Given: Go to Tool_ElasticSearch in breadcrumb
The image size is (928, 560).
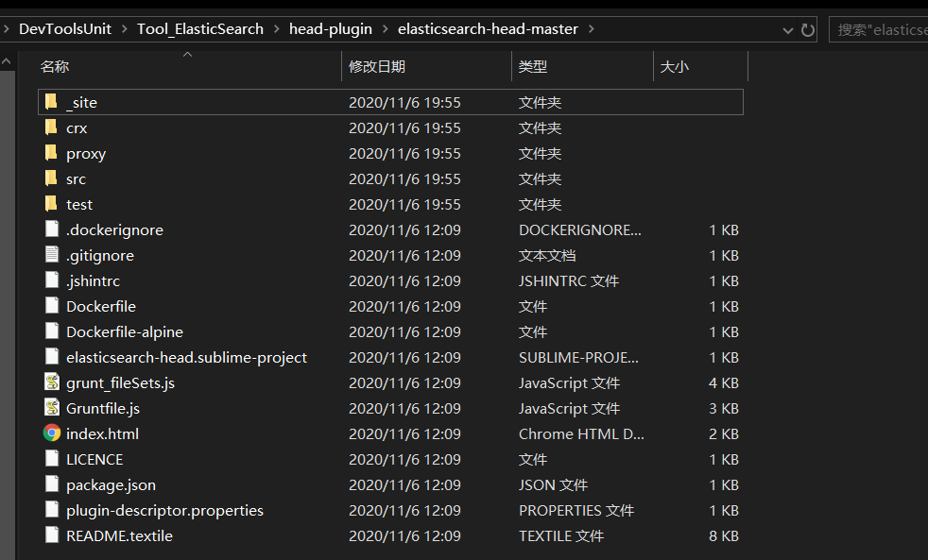Looking at the screenshot, I should pos(200,29).
